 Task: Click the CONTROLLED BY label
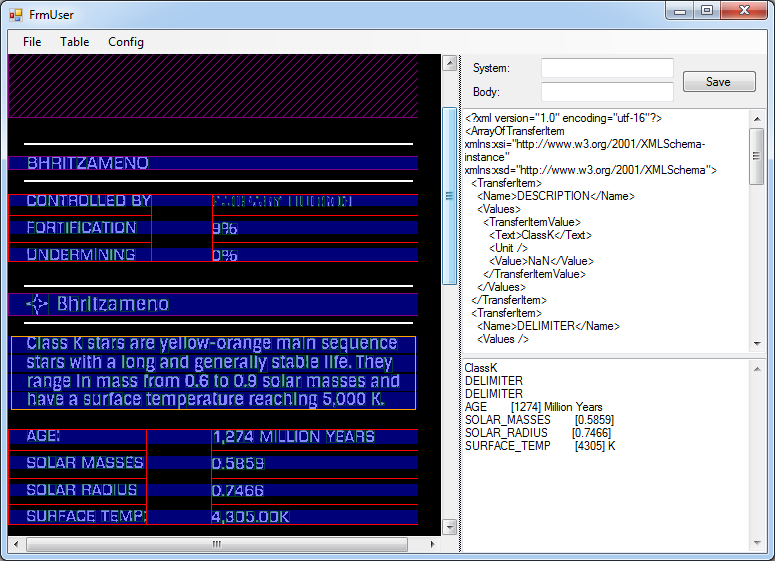pyautogui.click(x=88, y=201)
